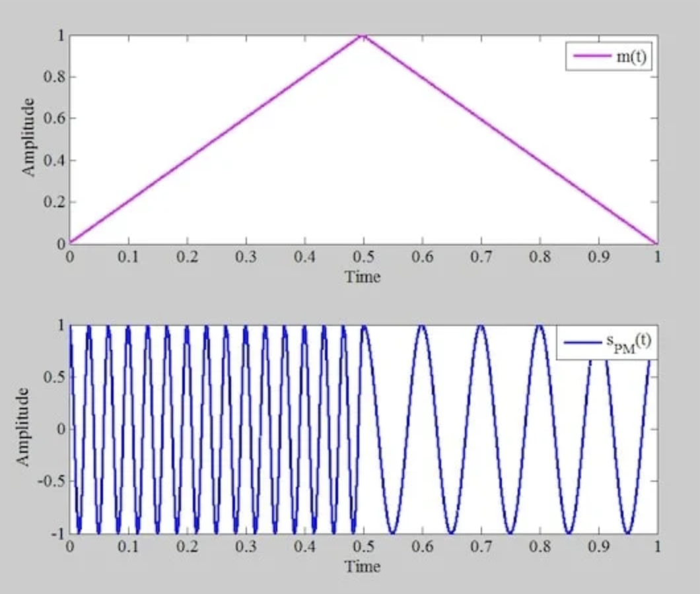The height and width of the screenshot is (594, 700).
Task: Select the 'Time' x-axis label of bottom plot
Action: (x=363, y=567)
